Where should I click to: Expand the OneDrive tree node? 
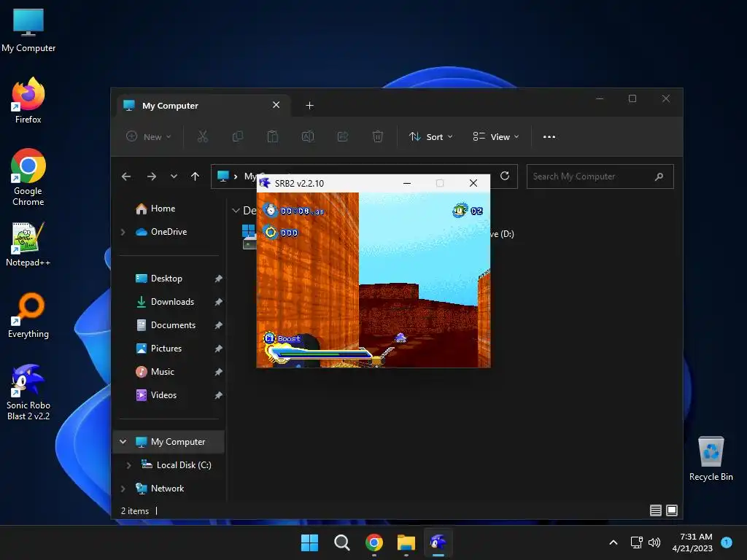(x=123, y=232)
